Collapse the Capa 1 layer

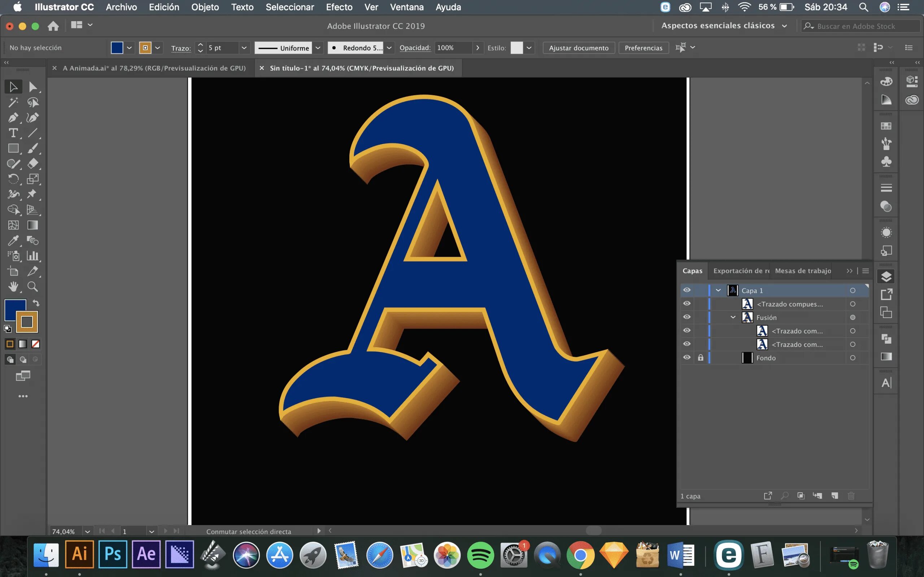point(718,290)
